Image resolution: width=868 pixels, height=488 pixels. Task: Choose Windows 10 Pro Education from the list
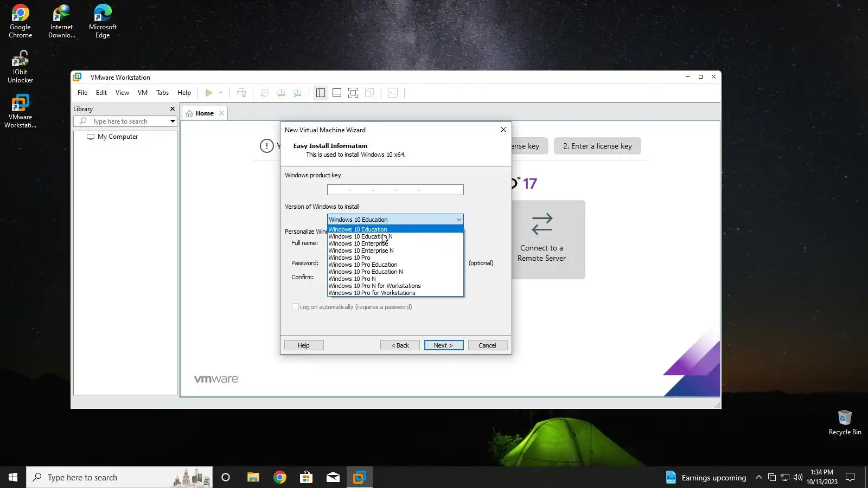(x=395, y=265)
